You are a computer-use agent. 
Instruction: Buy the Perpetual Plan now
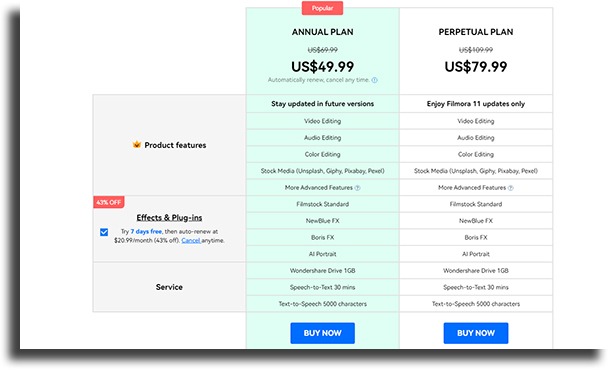click(x=476, y=333)
